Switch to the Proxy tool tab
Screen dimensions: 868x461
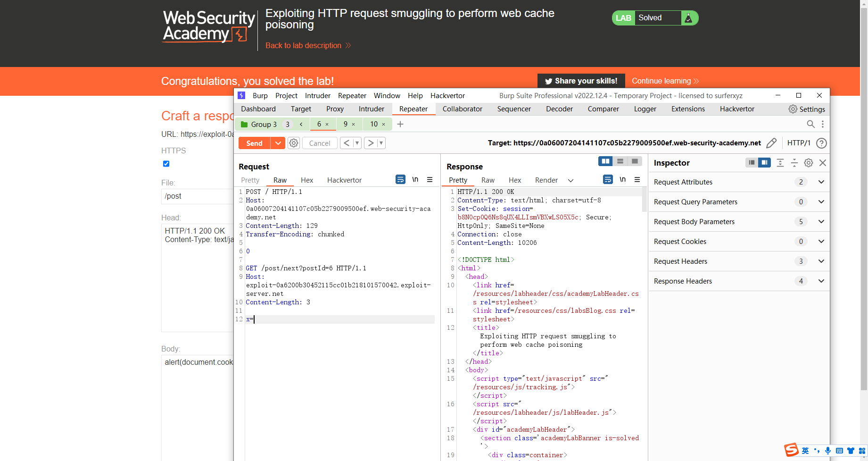(x=335, y=109)
